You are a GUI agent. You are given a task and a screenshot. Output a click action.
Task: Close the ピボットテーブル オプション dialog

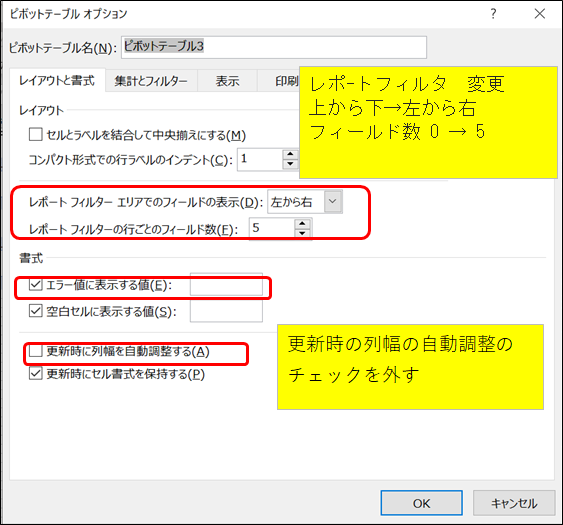click(540, 14)
